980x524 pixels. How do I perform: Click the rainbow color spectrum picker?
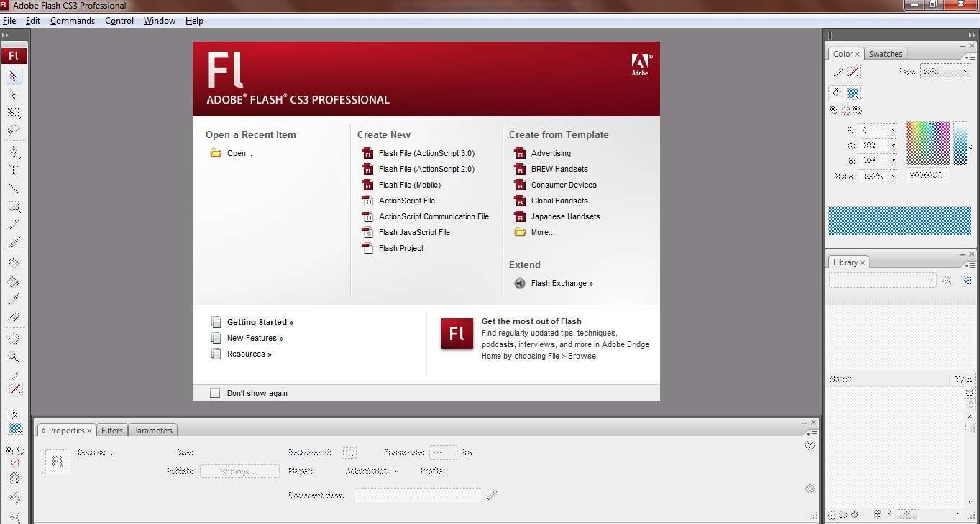tap(928, 143)
